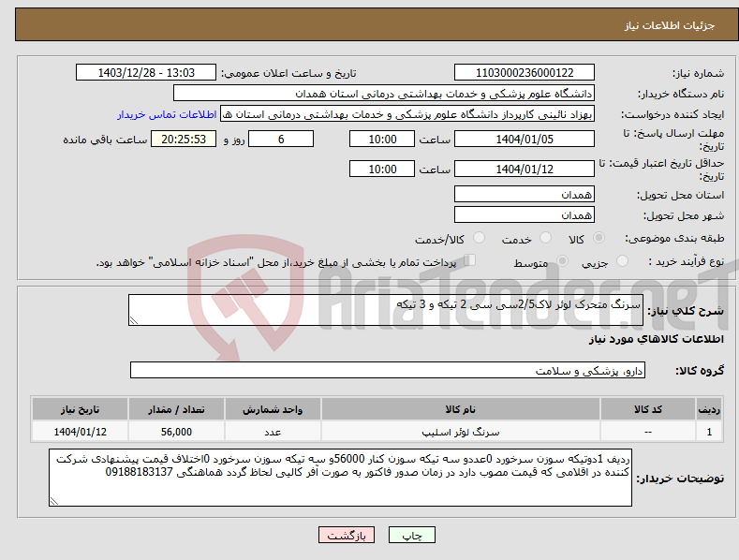The height and width of the screenshot is (560, 739).
Task: Select the کالا radio button
Action: 599,238
